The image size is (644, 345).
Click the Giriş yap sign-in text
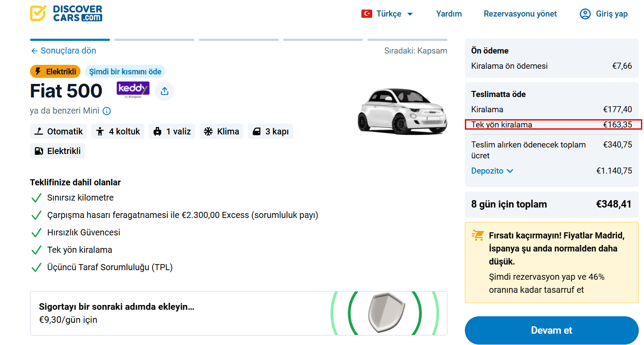pos(612,14)
